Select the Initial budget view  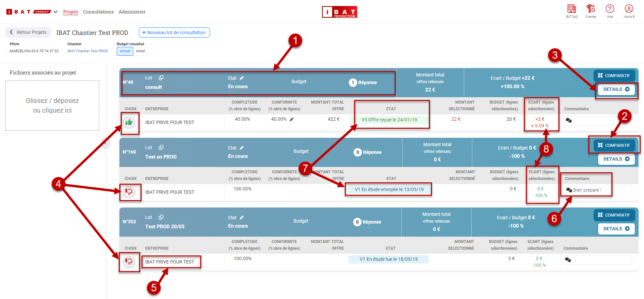click(140, 51)
